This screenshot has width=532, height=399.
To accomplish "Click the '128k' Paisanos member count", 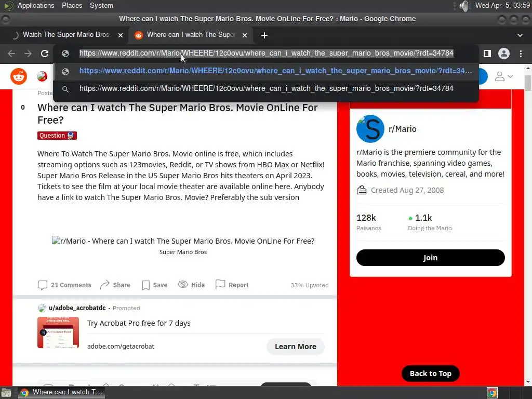I will point(366,218).
